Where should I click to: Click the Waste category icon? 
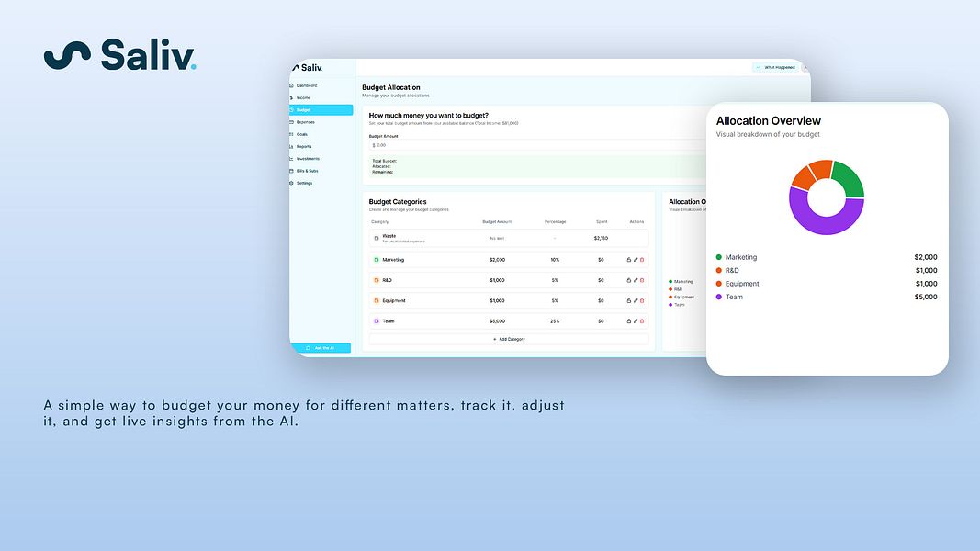[377, 238]
